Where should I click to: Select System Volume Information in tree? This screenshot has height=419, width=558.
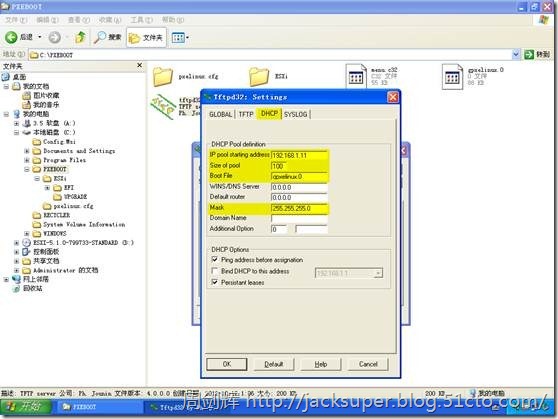[84, 225]
